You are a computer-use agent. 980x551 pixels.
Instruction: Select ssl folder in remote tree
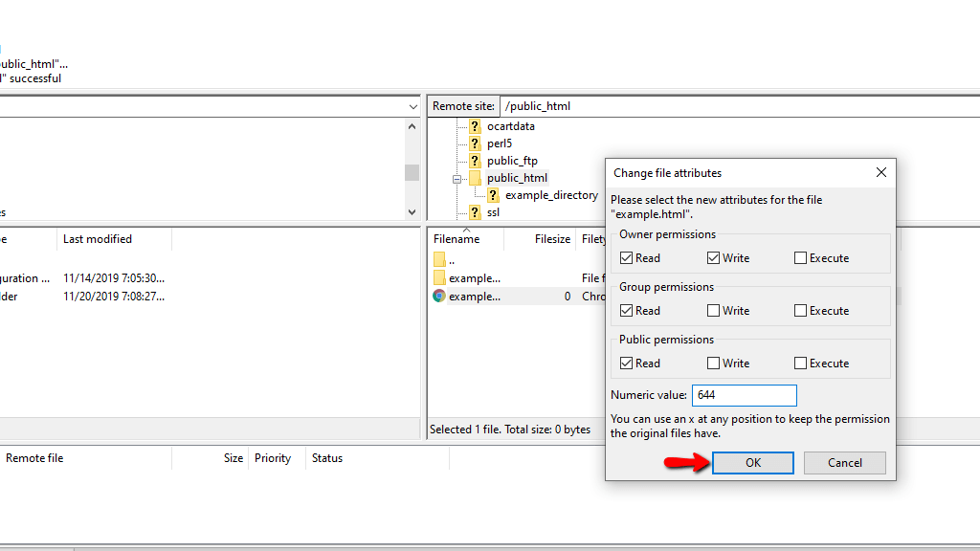click(493, 212)
